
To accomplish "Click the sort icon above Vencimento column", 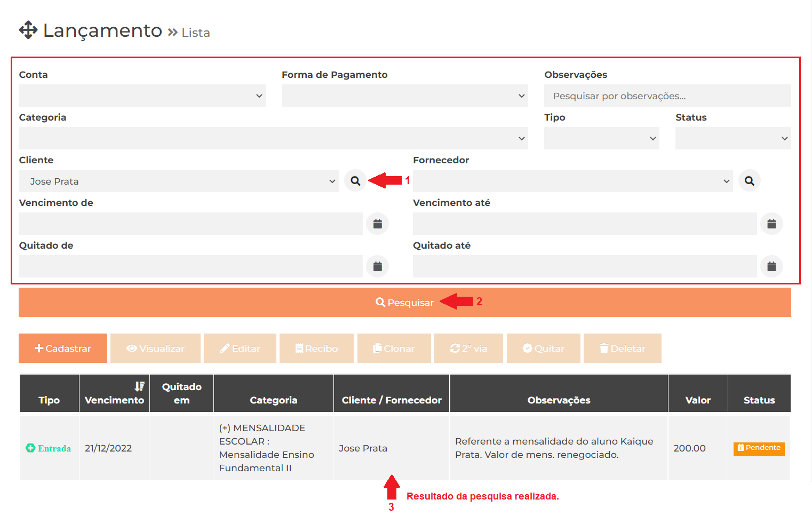I will pos(139,386).
